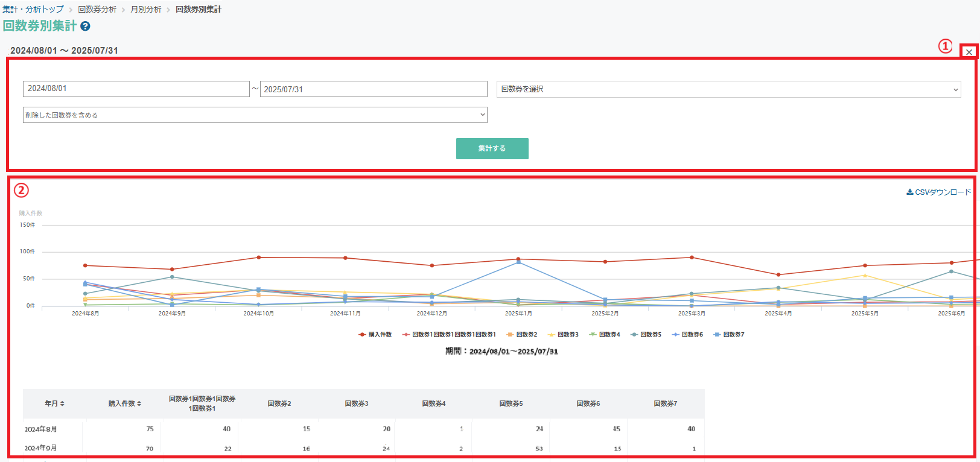Click 回数券別集計 in the breadcrumb trail
Viewport: 980px width, 462px height.
pos(199,10)
